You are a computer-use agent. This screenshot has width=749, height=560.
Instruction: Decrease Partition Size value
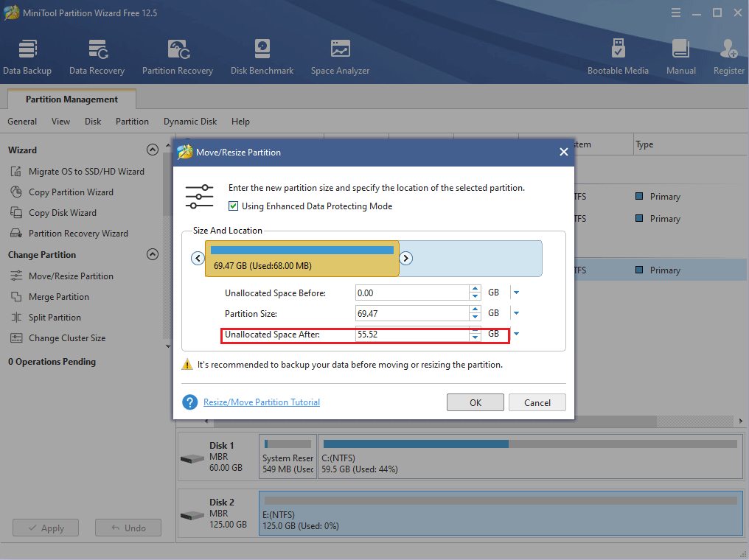pos(475,317)
